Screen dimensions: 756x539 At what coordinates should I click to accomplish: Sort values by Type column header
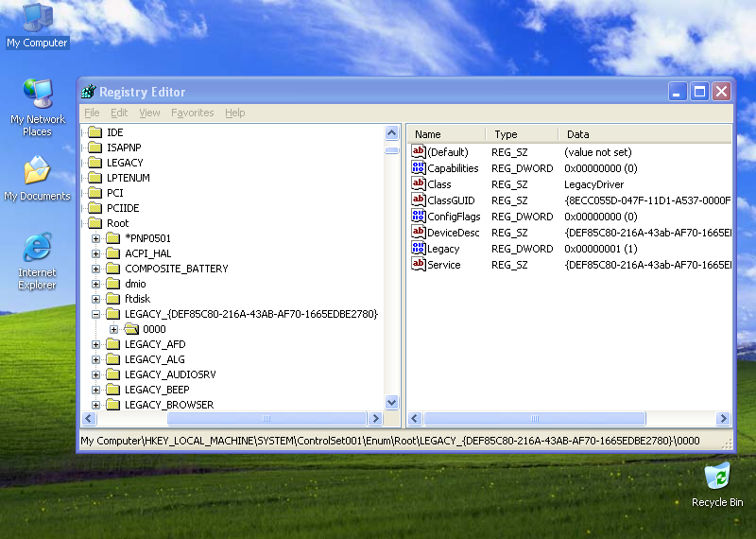522,134
